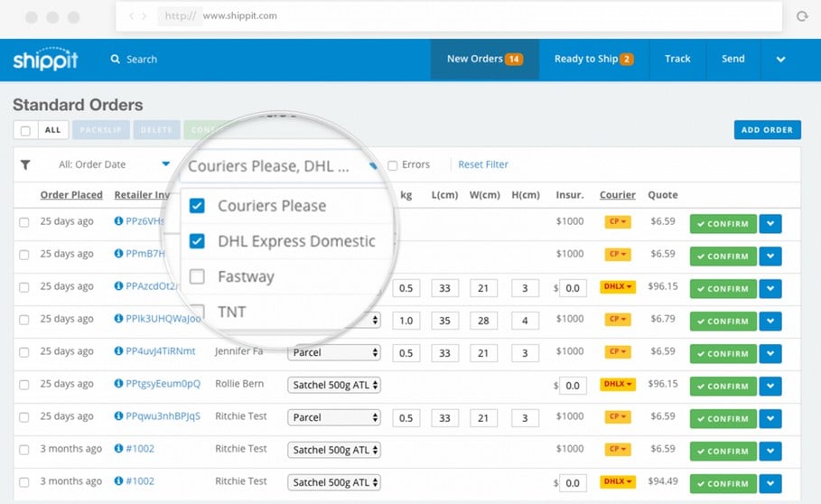Open the Couriers Please, DHL filter dropdown
The width and height of the screenshot is (821, 504).
click(x=282, y=166)
